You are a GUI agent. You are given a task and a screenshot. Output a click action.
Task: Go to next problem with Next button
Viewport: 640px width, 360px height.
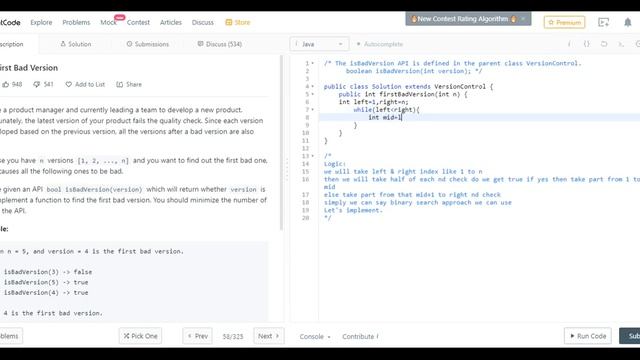269,336
